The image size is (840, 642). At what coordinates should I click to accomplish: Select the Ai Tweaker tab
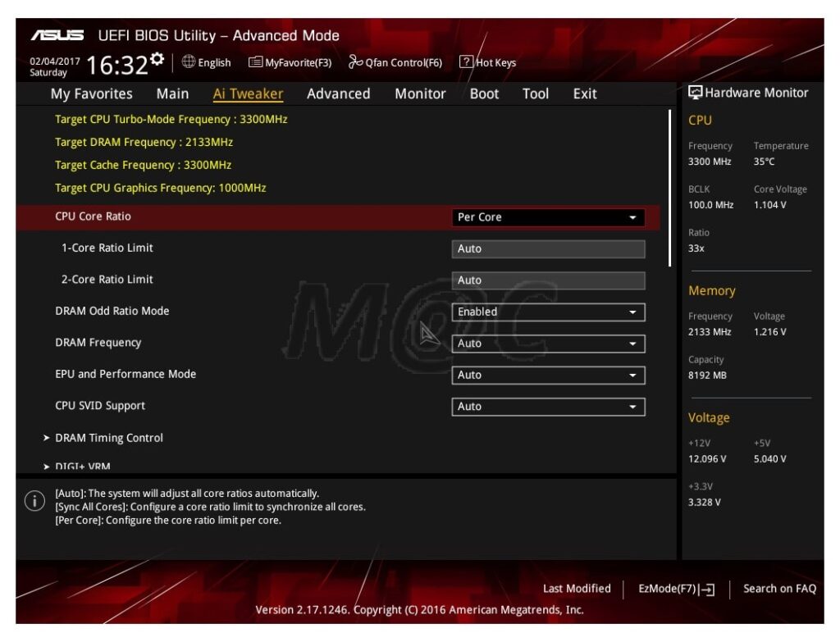[248, 93]
